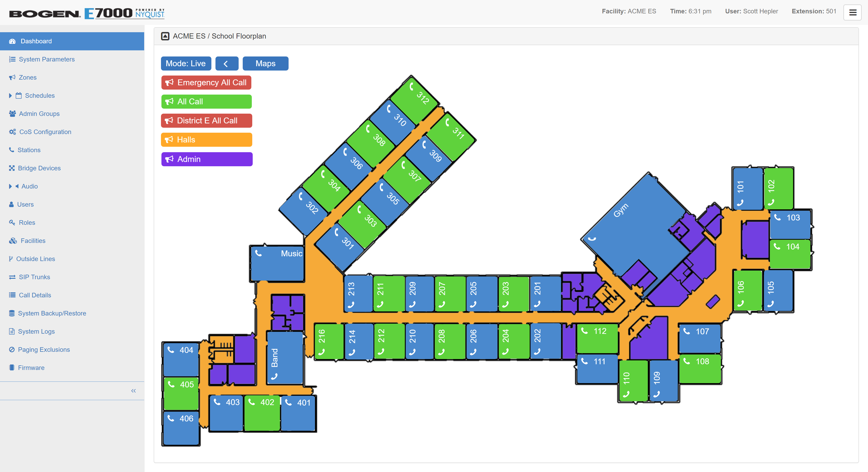Open the hamburger menu button
The width and height of the screenshot is (868, 472).
(x=852, y=12)
